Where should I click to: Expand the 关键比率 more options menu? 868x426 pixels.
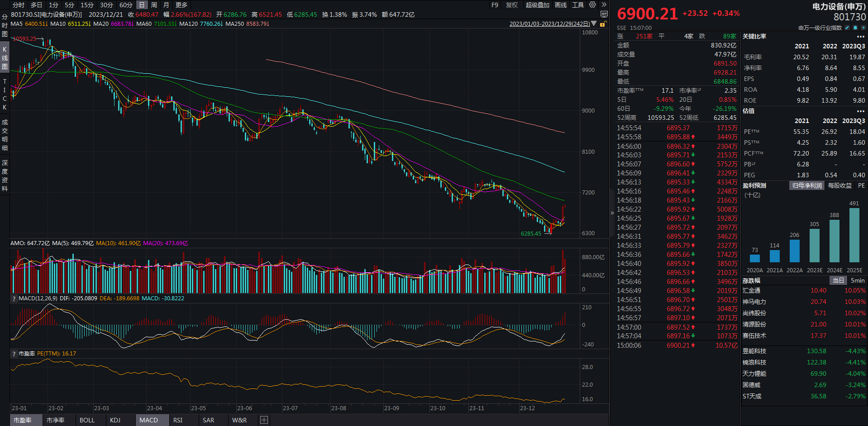(860, 37)
